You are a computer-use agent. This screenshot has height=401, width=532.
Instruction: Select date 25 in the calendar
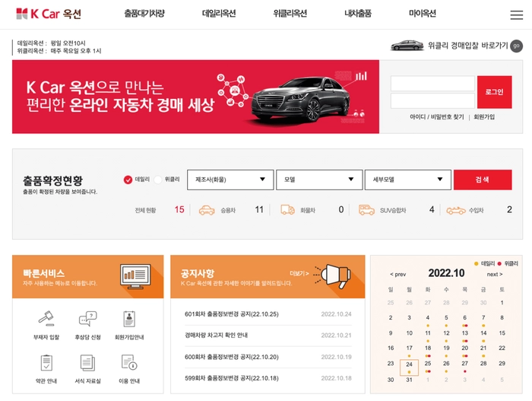pyautogui.click(x=428, y=364)
